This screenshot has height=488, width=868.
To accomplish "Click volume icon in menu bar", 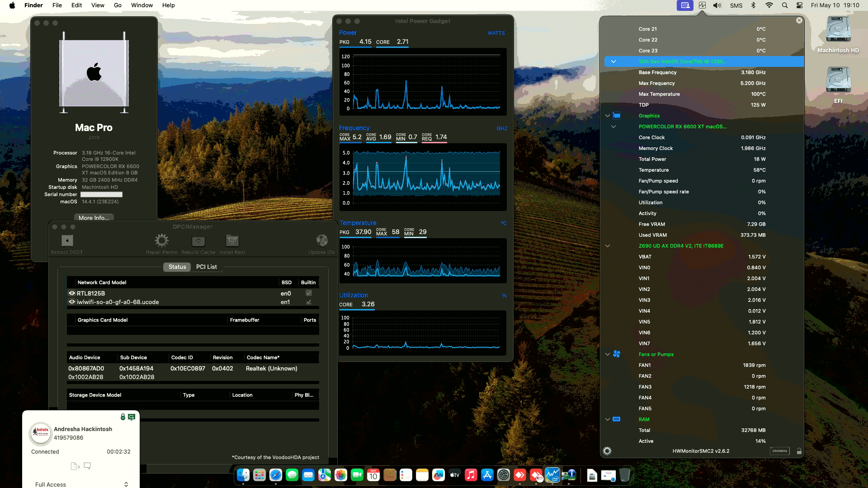I will [717, 5].
